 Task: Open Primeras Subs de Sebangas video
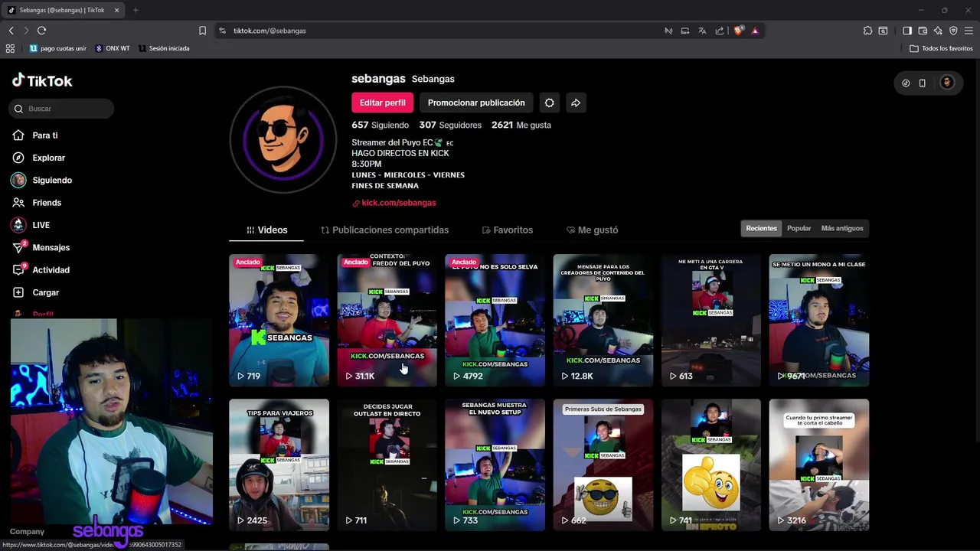pyautogui.click(x=603, y=465)
